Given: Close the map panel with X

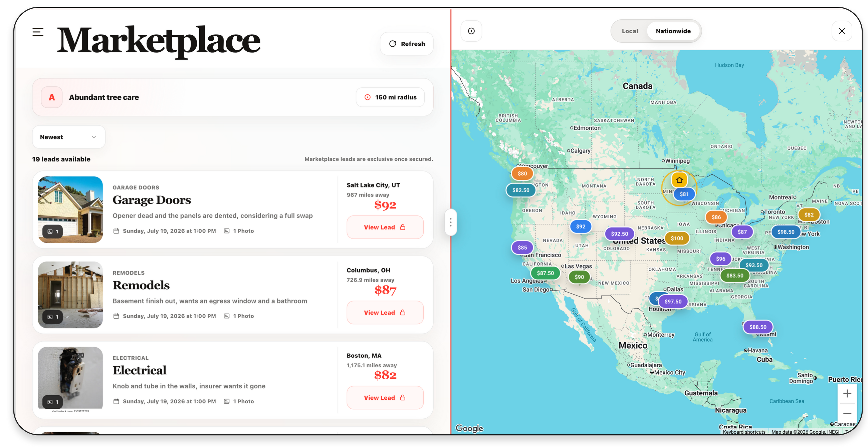Looking at the screenshot, I should click(x=841, y=31).
